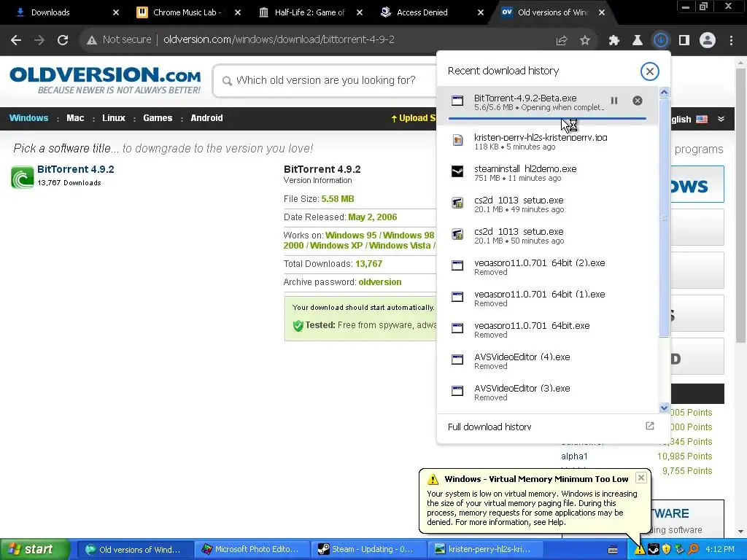The width and height of the screenshot is (747, 560).
Task: Click the Windows 95 compatibility link
Action: [351, 236]
